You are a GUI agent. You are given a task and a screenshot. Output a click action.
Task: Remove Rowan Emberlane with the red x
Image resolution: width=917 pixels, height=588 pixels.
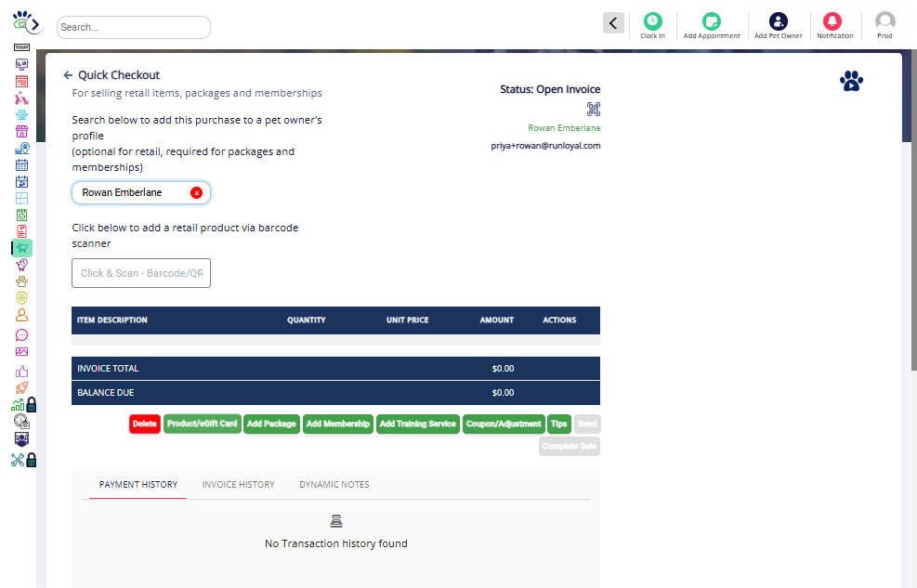(197, 193)
